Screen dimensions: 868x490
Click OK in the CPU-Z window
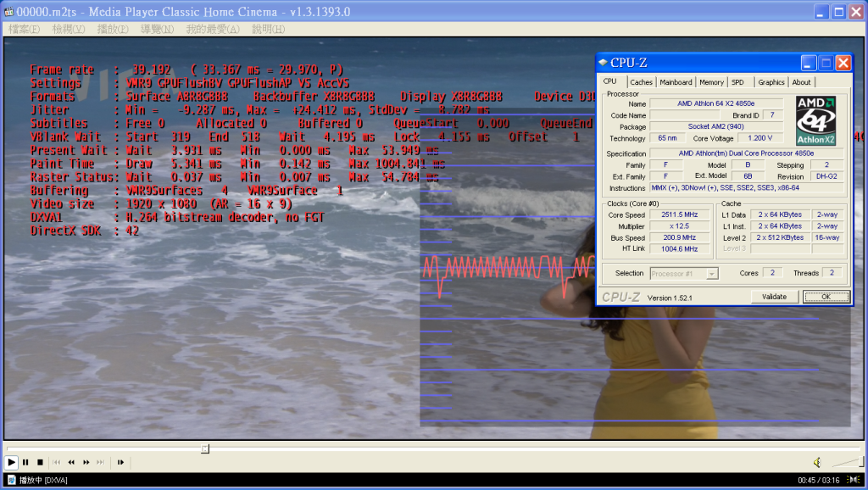[x=826, y=297]
